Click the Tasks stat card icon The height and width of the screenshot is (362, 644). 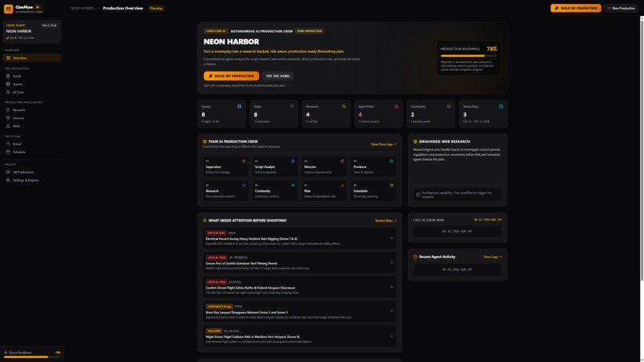coord(292,106)
